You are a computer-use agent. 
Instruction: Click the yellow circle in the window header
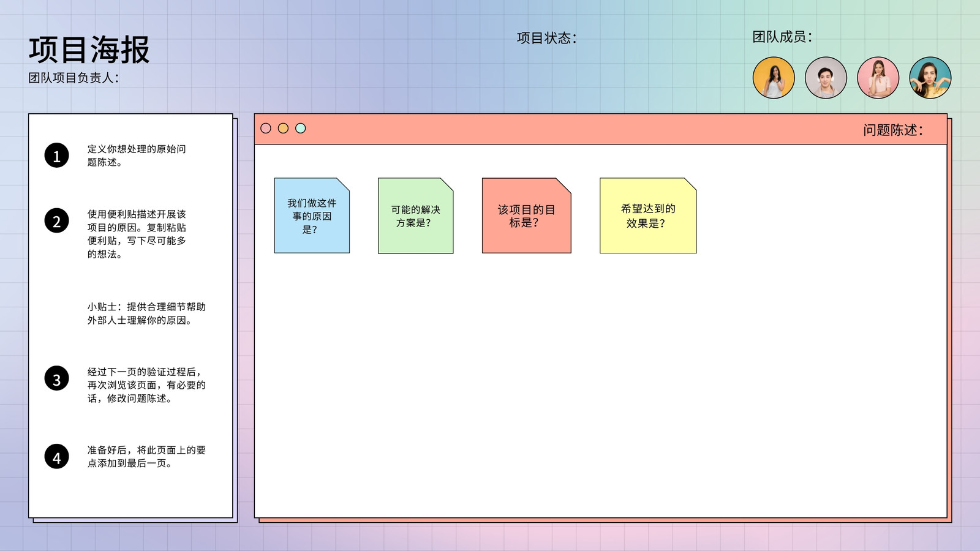point(283,128)
